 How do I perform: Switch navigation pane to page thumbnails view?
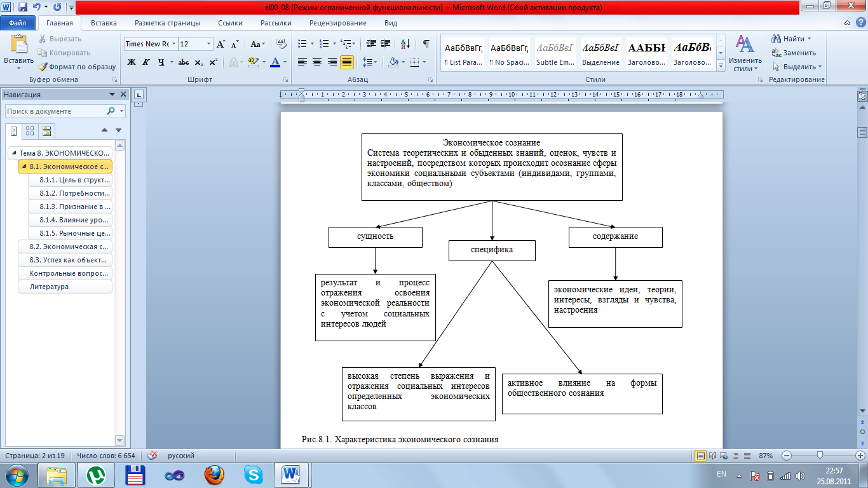coord(30,132)
